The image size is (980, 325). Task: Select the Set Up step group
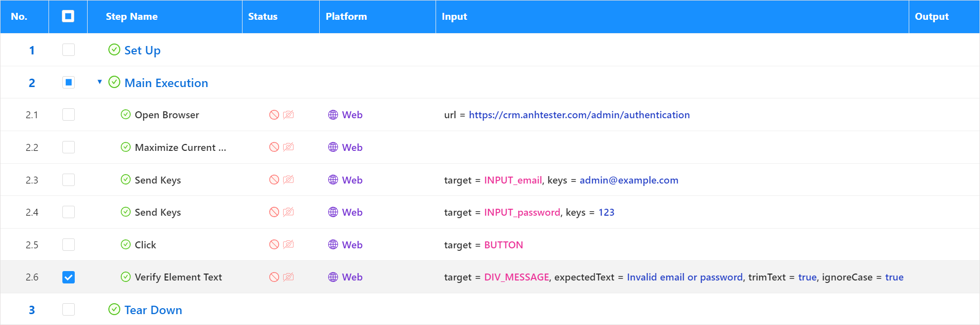(x=142, y=50)
